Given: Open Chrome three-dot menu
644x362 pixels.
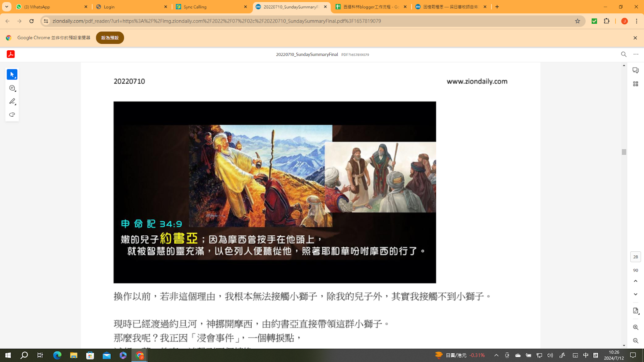Looking at the screenshot, I should point(636,21).
